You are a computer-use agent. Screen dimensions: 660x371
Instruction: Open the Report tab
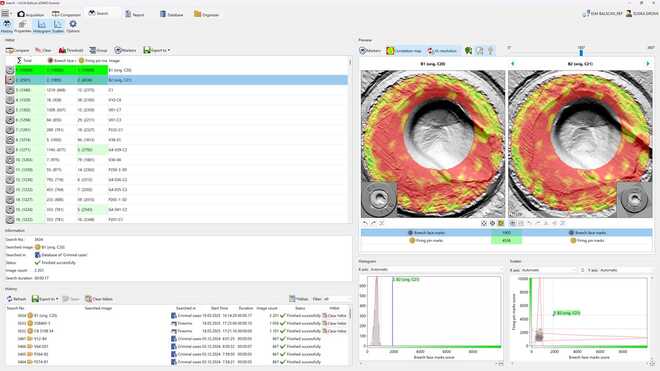tap(135, 14)
